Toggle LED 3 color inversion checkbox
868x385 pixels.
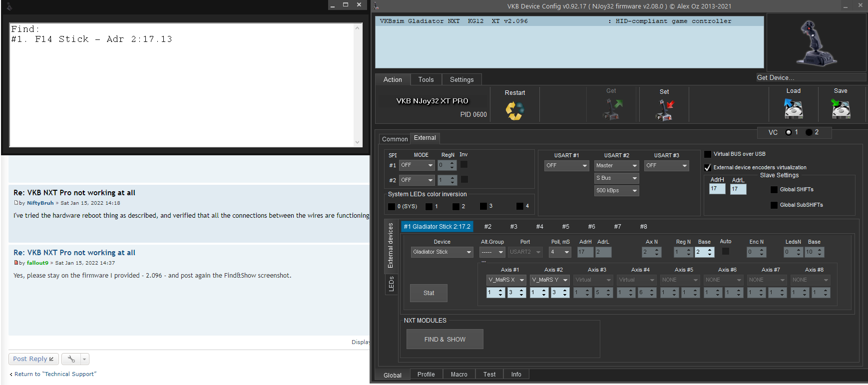tap(483, 206)
